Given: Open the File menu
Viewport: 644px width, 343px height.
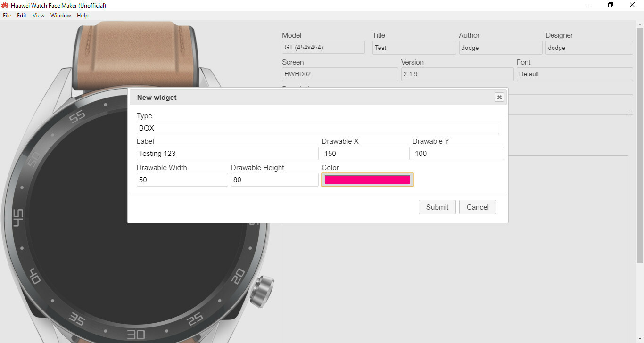Looking at the screenshot, I should click(7, 16).
